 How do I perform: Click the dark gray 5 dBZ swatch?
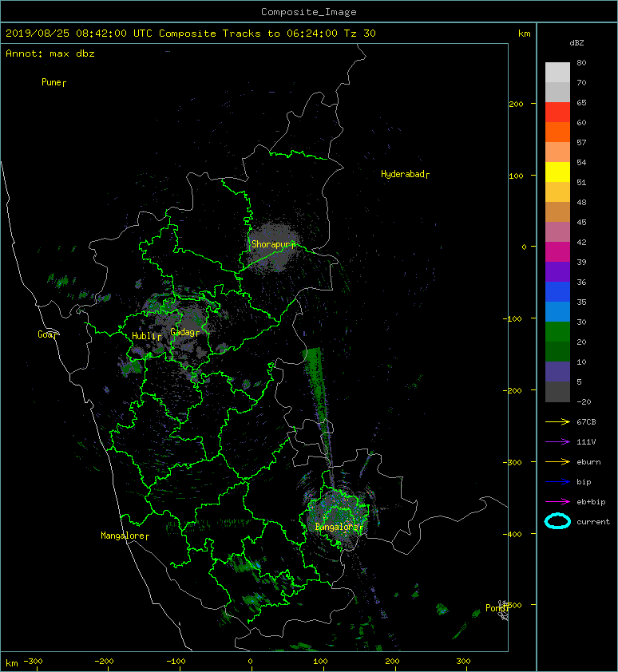pyautogui.click(x=557, y=391)
